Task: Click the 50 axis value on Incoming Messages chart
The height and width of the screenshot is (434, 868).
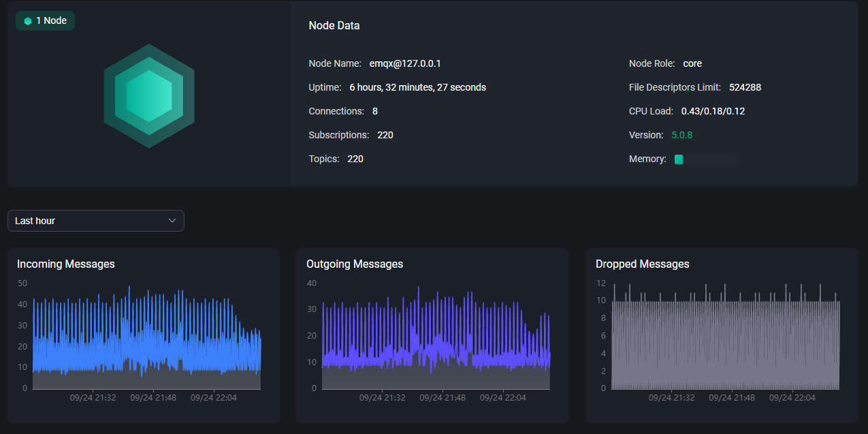Action: click(22, 283)
